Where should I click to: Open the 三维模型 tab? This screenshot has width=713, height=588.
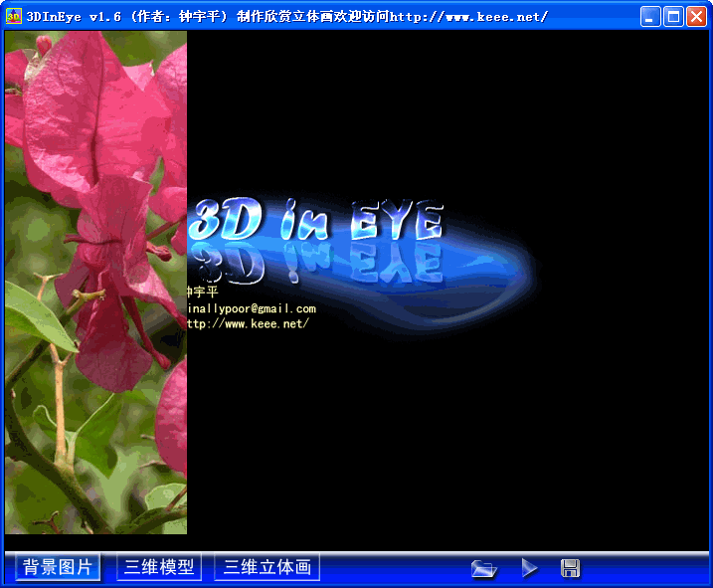pyautogui.click(x=159, y=567)
